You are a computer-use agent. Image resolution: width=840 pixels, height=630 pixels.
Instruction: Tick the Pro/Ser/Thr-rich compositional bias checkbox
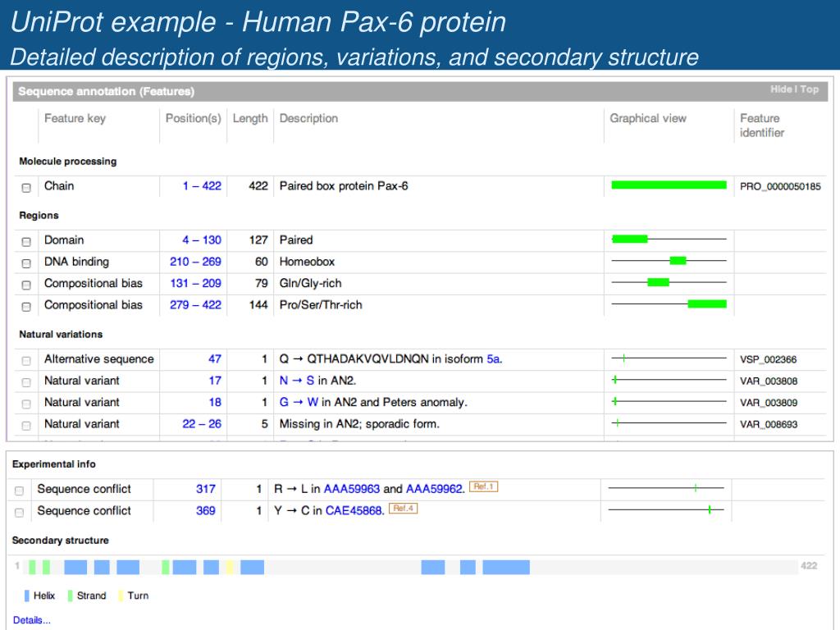pos(26,307)
